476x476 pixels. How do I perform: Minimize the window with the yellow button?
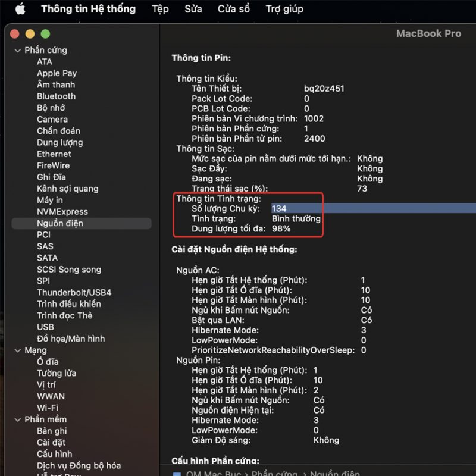pos(30,34)
